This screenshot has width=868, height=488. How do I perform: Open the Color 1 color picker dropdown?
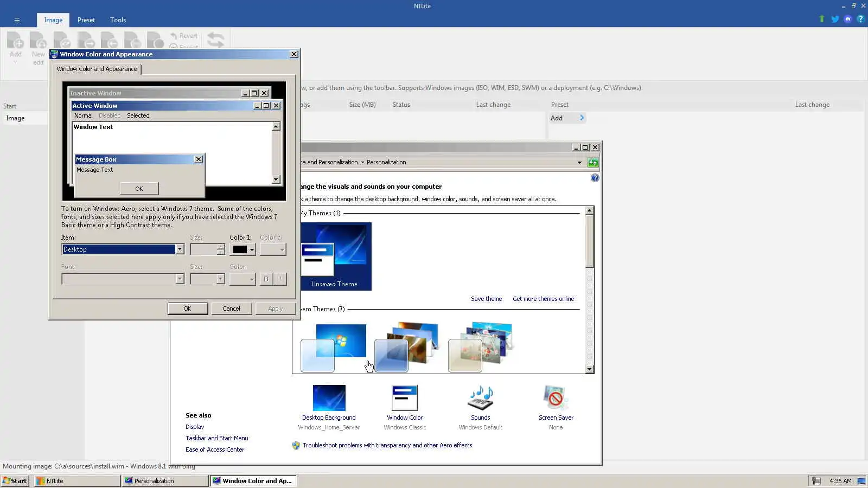pyautogui.click(x=242, y=249)
